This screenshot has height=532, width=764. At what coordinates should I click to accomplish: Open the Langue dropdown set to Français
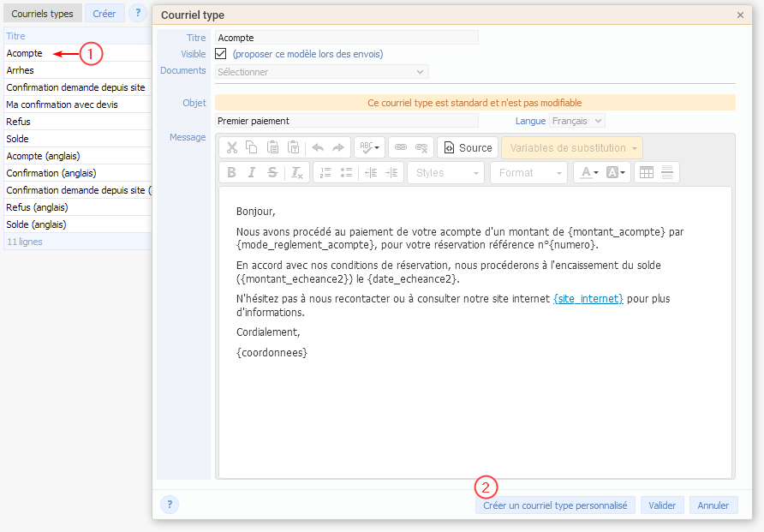576,121
